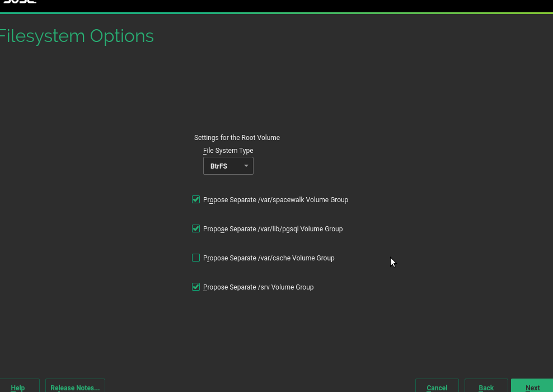
Task: Click the Propose Separate /var/lib/pgsql label text
Action: (273, 229)
